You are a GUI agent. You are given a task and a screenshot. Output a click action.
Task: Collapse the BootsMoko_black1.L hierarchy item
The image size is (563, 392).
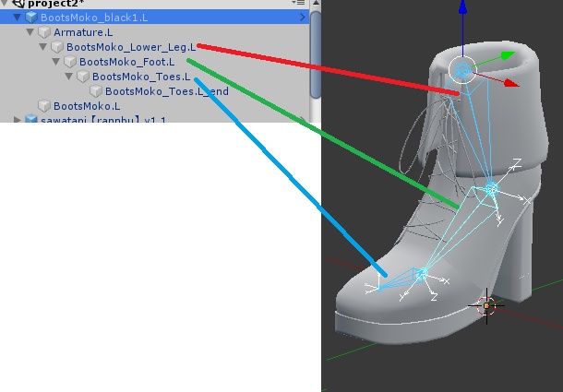[x=17, y=18]
